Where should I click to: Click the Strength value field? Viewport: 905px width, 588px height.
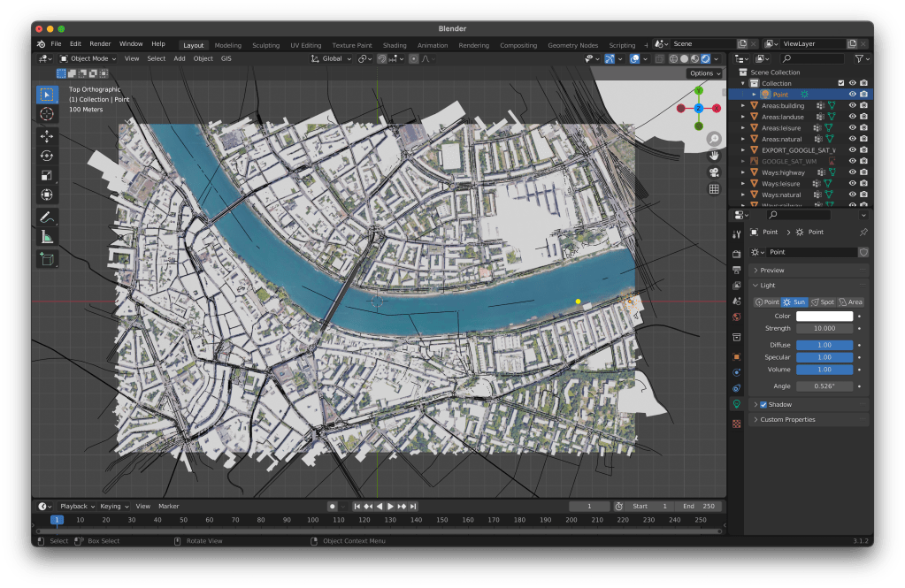point(824,329)
